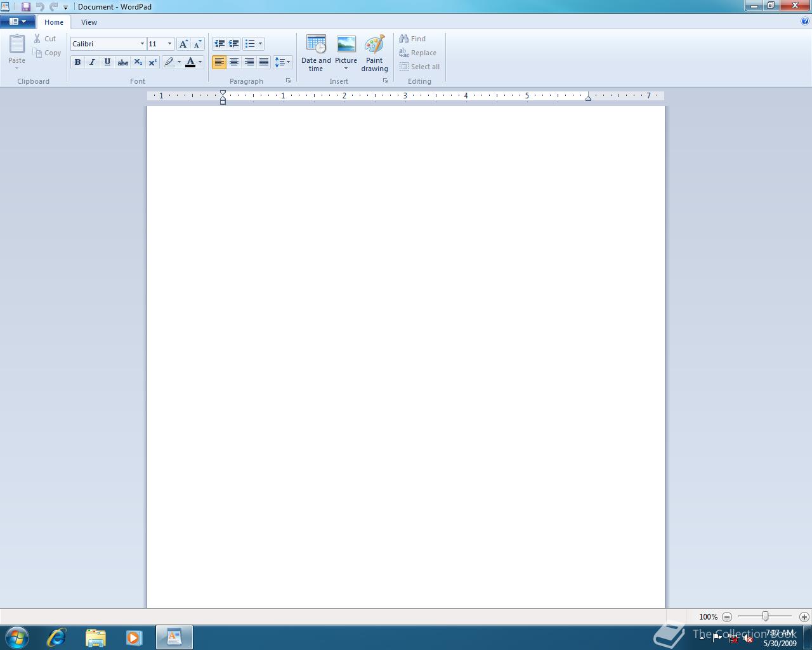Open Windows Explorer folder on taskbar
Image resolution: width=812 pixels, height=650 pixels.
95,637
